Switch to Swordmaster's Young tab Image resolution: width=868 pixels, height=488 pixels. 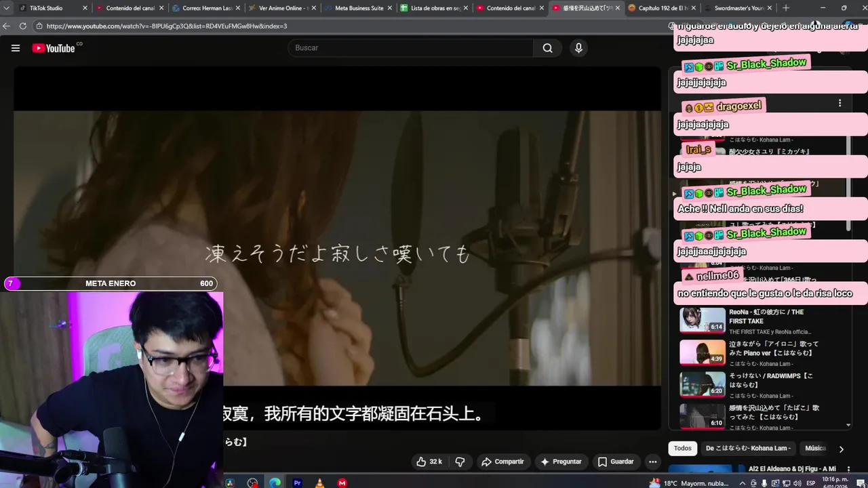738,8
